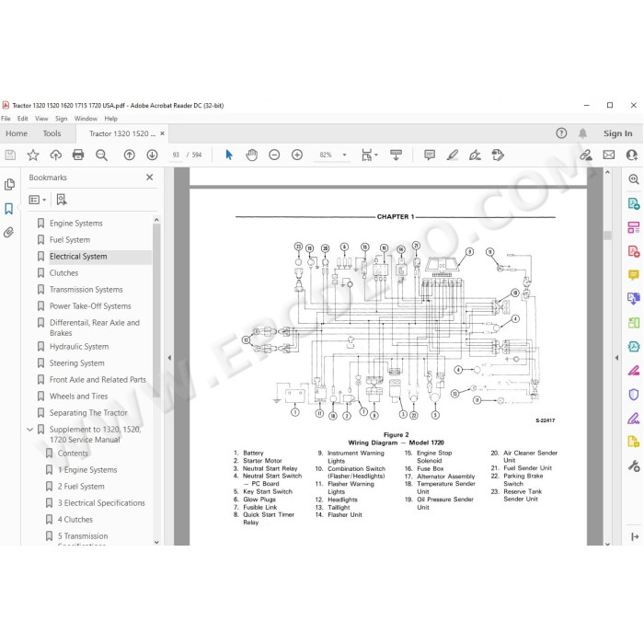Click the bookmarks panel scrollbar thumb
This screenshot has height=644, width=644.
(x=156, y=310)
